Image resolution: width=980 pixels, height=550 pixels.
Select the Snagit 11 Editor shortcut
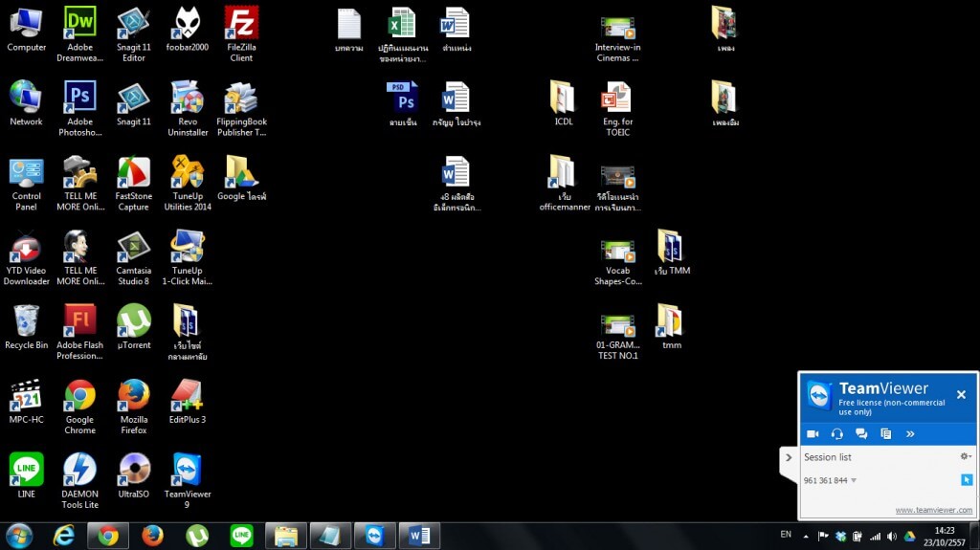(134, 34)
